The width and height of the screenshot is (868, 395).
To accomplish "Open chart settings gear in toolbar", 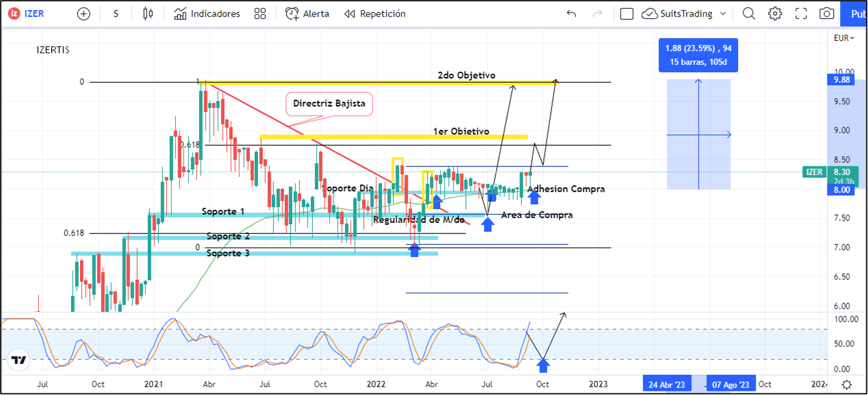I will (x=775, y=14).
